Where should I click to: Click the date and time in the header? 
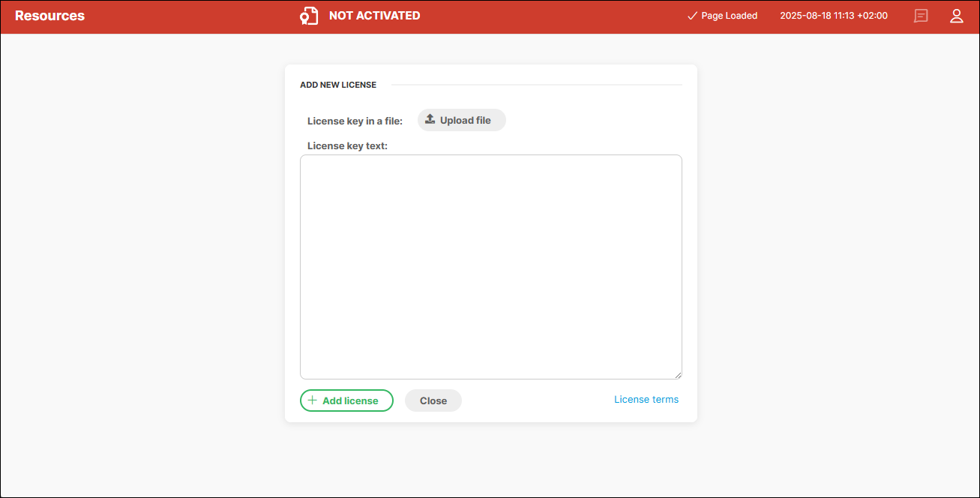834,15
